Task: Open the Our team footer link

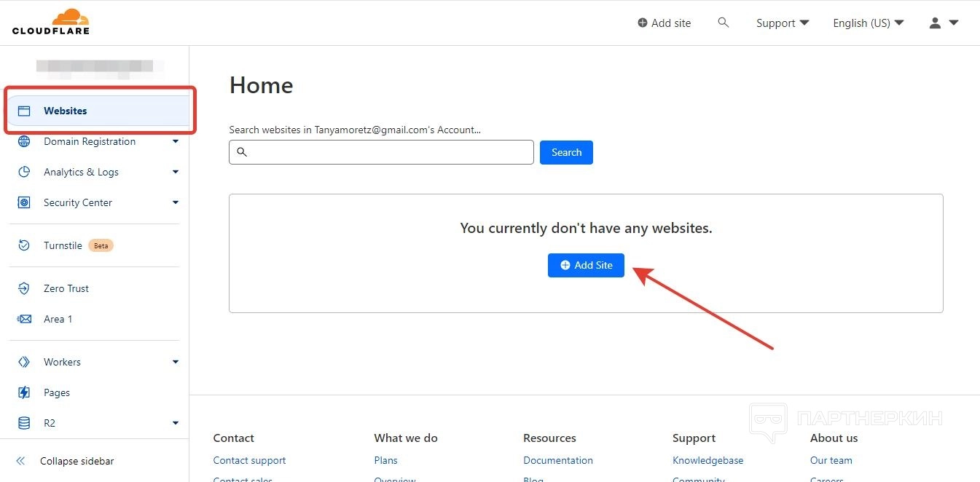Action: 831,460
